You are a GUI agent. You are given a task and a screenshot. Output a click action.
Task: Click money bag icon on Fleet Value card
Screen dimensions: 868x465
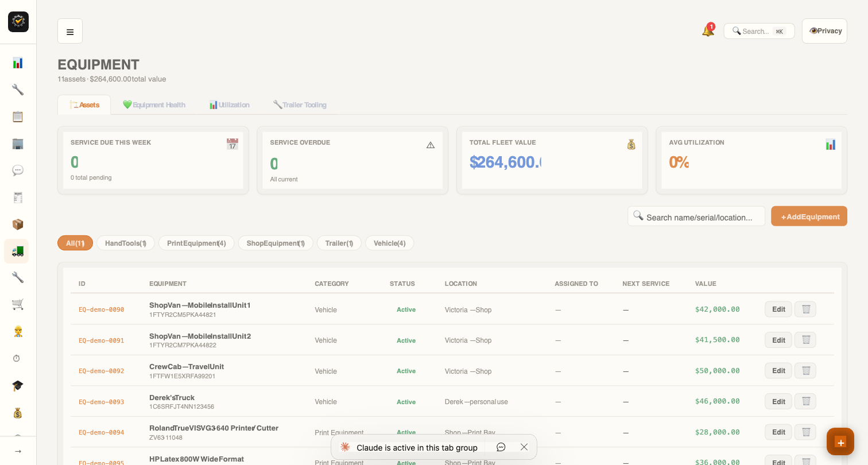click(631, 144)
